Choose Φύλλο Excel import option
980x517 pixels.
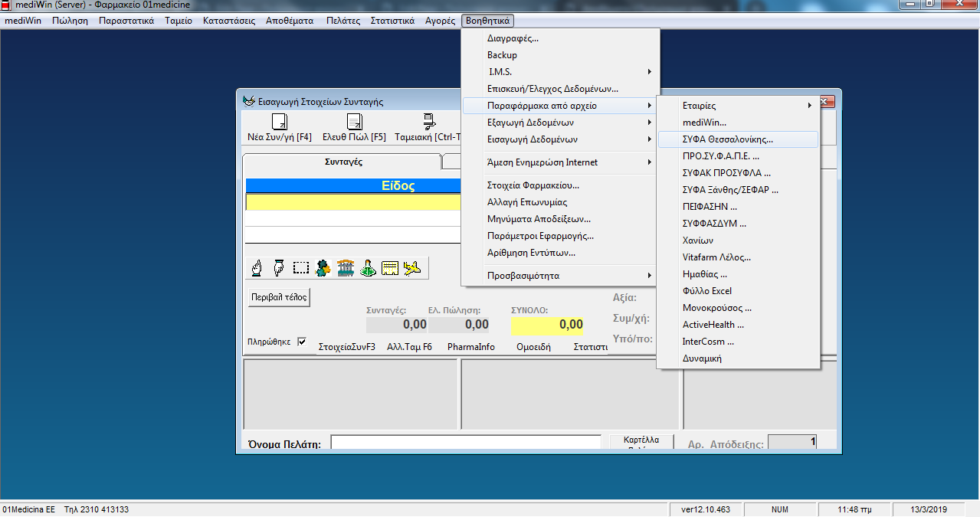[x=739, y=291]
